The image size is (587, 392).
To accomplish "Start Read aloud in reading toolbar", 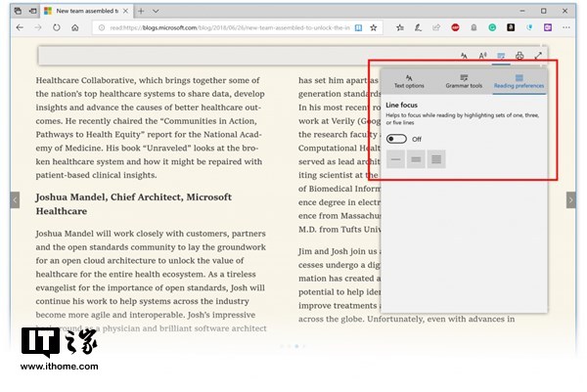I will tap(482, 56).
